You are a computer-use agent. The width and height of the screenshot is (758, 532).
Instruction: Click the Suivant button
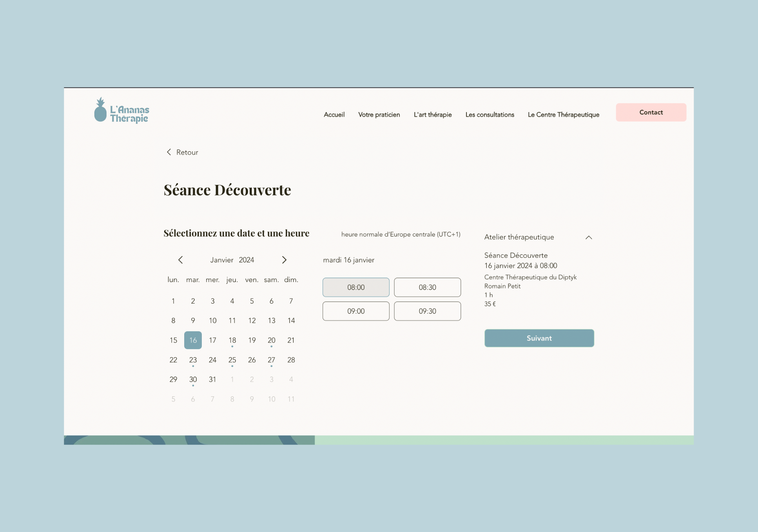coord(539,338)
